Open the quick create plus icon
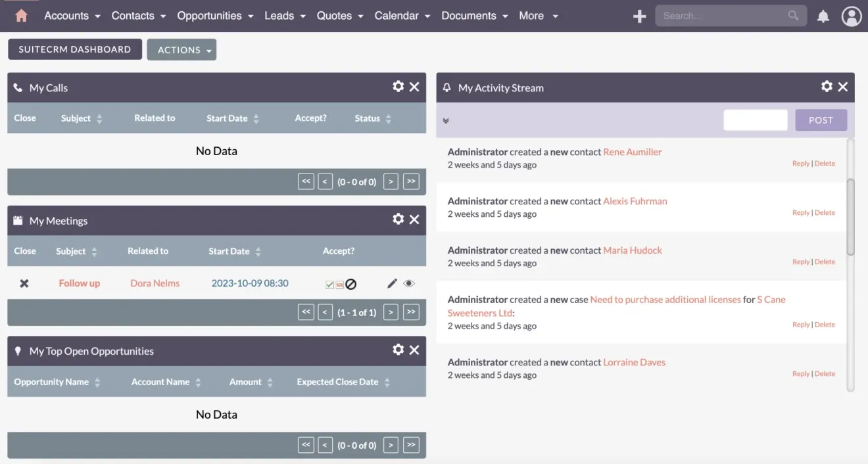Screen dimensions: 868x464 [639, 16]
